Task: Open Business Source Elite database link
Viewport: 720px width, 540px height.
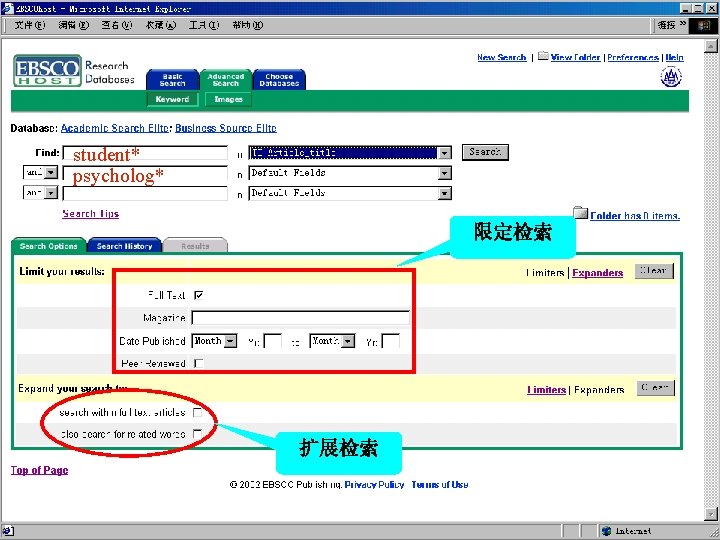Action: (226, 128)
